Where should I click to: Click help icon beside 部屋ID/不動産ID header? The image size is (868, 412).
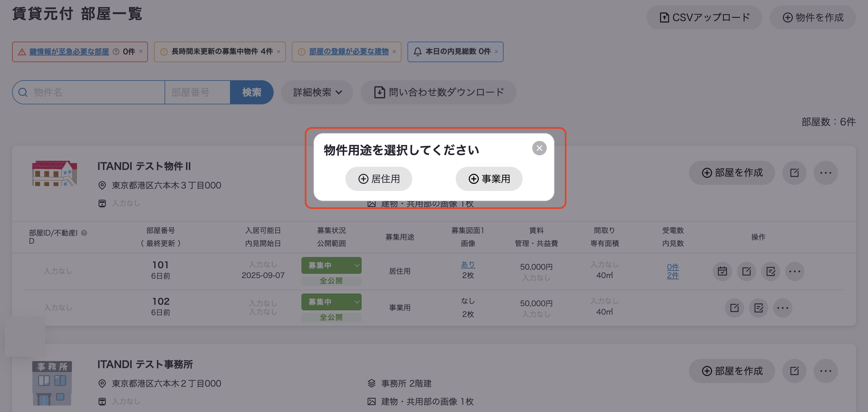tap(84, 233)
